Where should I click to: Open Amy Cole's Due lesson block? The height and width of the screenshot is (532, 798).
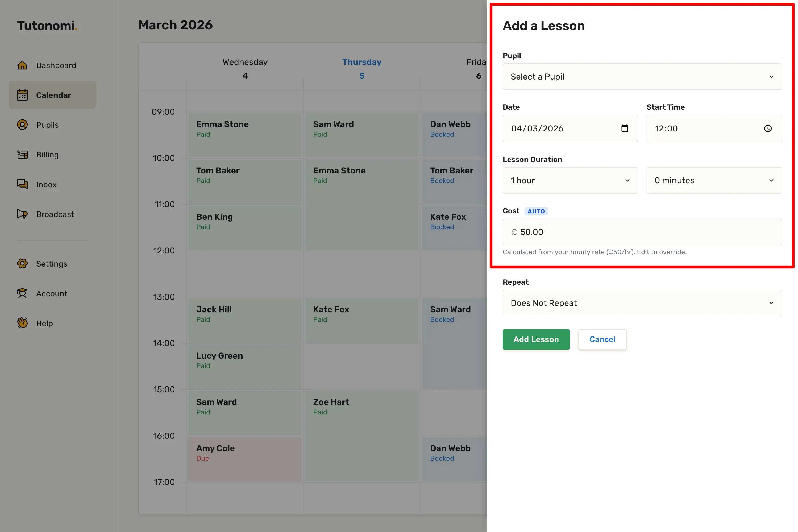245,459
